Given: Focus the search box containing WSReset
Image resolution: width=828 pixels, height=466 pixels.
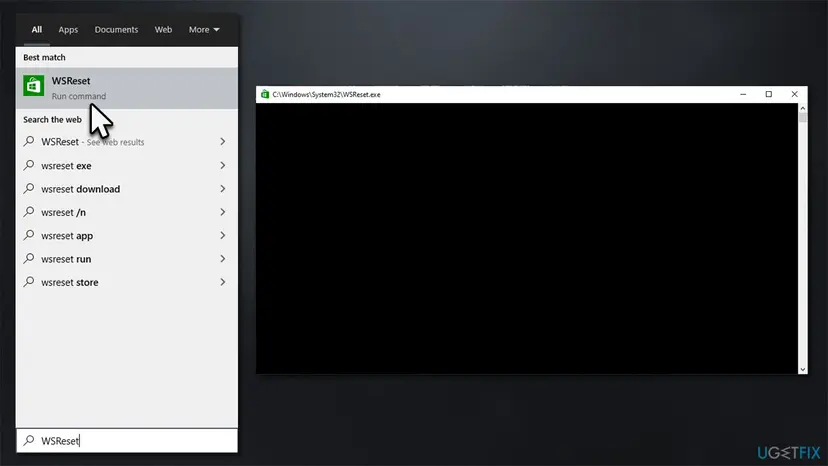Looking at the screenshot, I should (127, 441).
